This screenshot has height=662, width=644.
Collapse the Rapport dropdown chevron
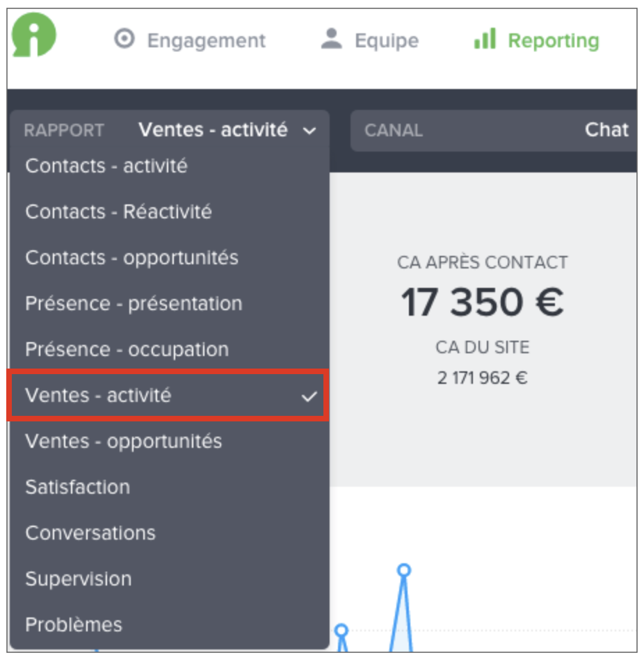(309, 131)
